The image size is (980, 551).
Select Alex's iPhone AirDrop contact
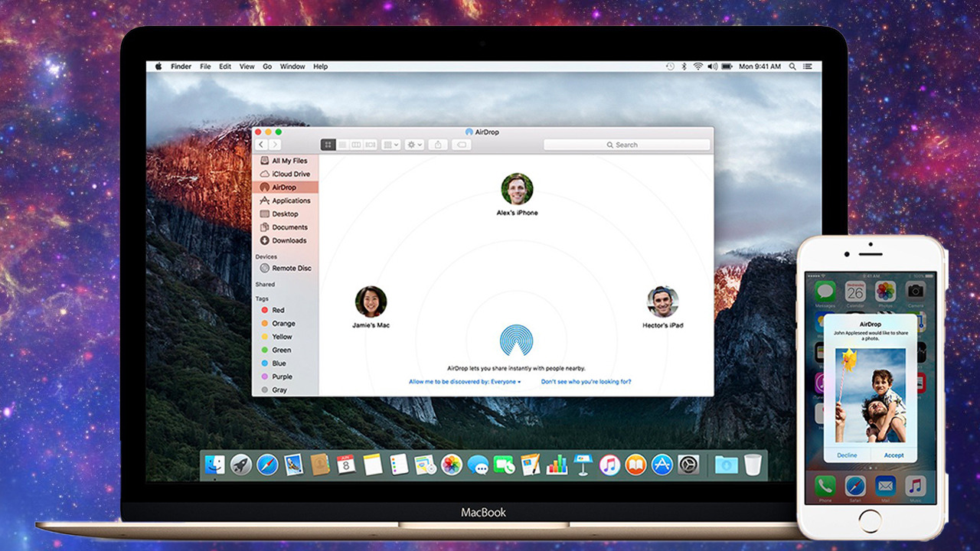[x=517, y=194]
